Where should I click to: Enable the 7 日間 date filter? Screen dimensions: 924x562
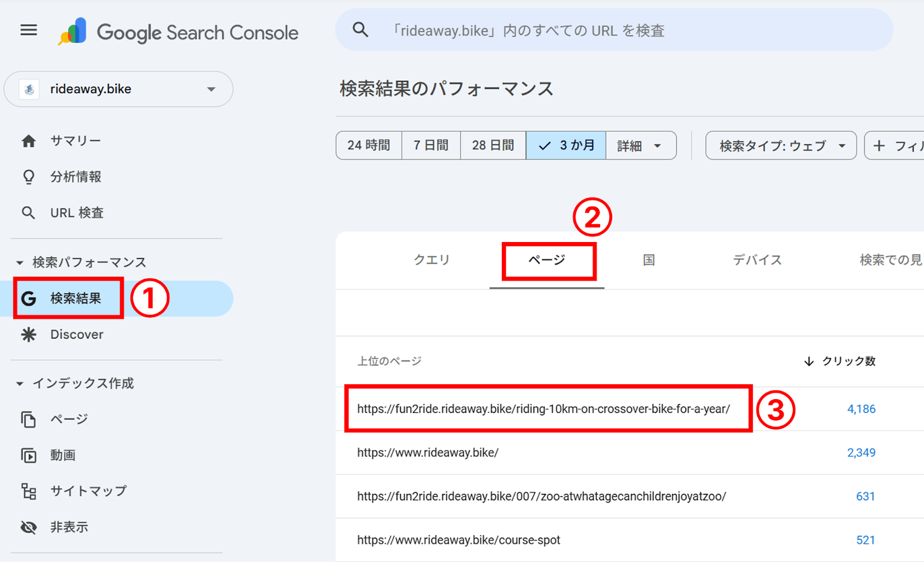(430, 145)
